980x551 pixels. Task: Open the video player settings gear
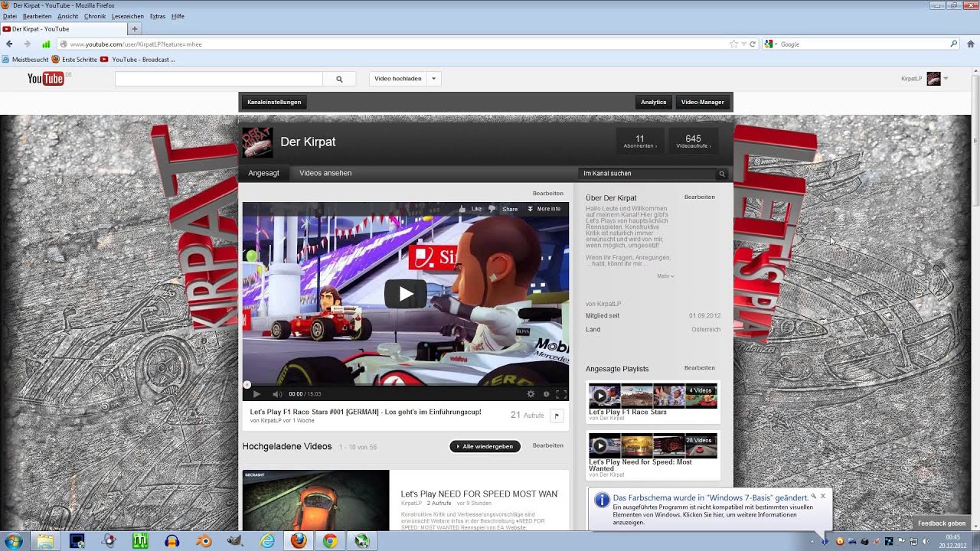click(531, 394)
